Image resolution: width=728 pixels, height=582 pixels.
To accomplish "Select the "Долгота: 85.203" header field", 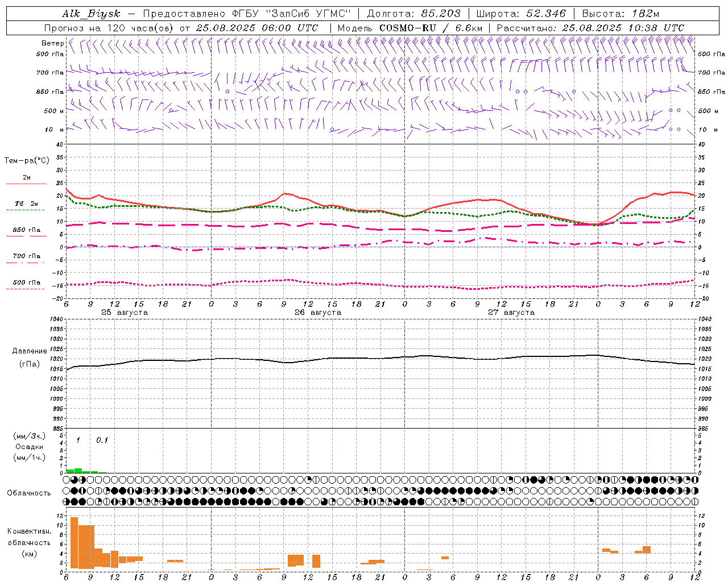I will click(x=413, y=14).
